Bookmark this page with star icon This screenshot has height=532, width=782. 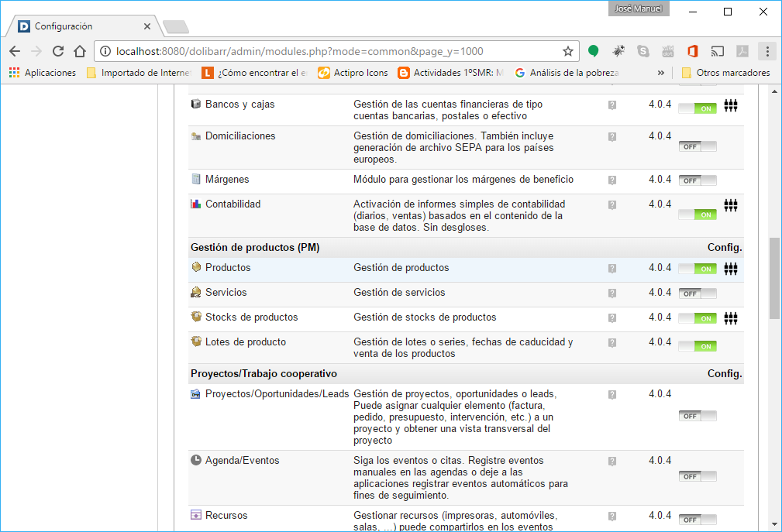click(x=568, y=51)
